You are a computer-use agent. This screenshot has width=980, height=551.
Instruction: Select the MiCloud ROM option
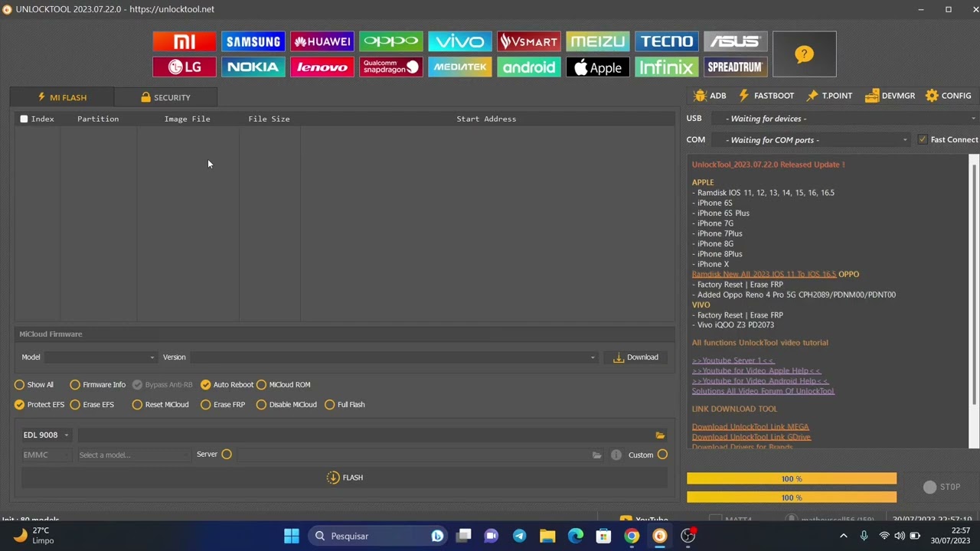[283, 385]
